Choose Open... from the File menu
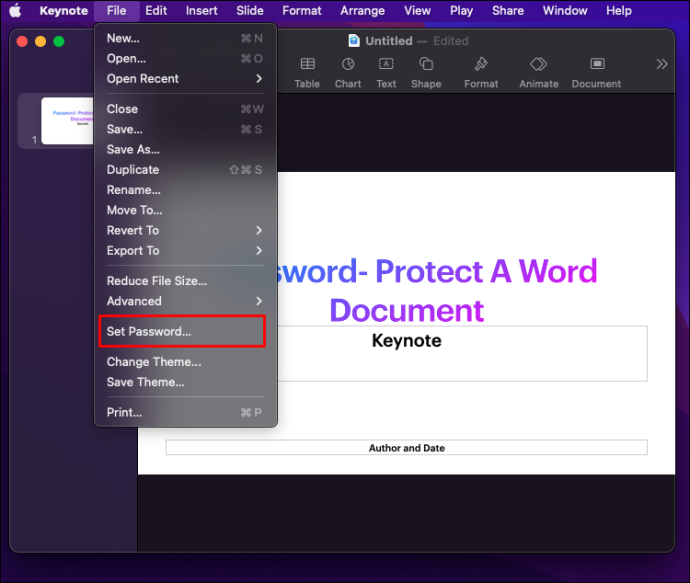The height and width of the screenshot is (583, 690). (185, 59)
